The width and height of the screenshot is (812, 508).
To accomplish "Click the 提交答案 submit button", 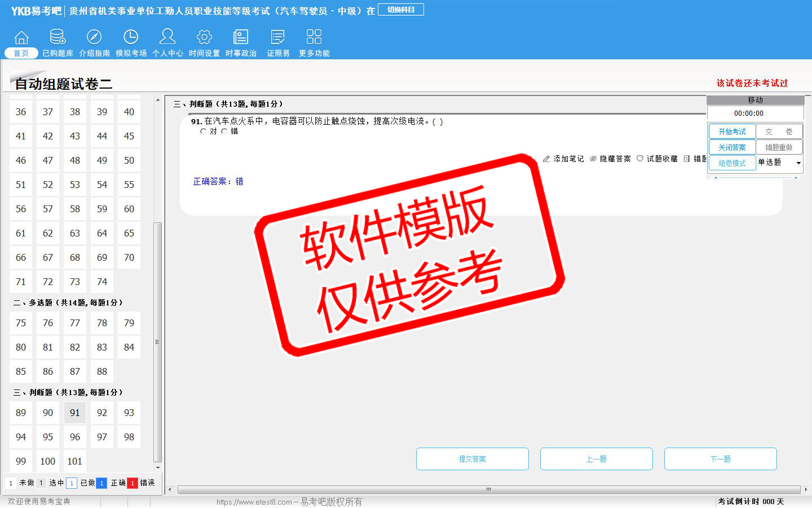I will pyautogui.click(x=473, y=459).
